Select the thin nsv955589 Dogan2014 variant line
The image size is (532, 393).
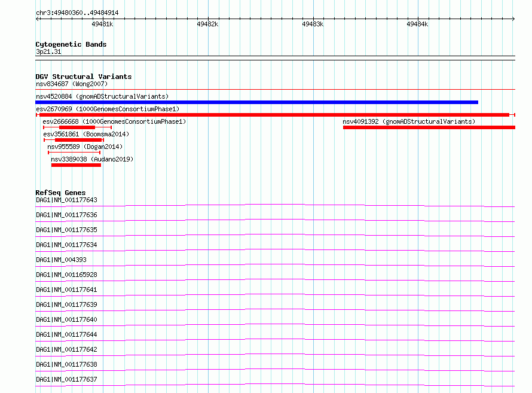click(x=74, y=153)
